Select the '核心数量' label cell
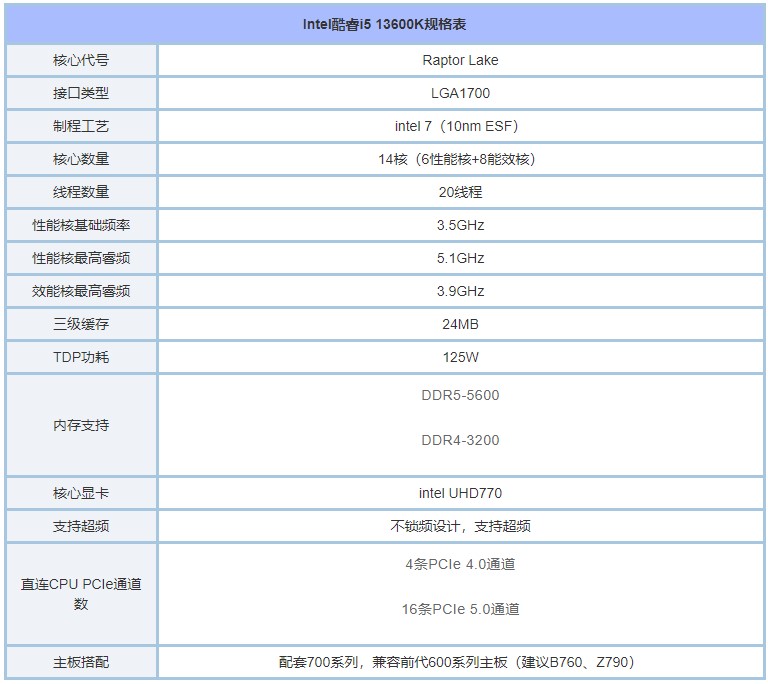768x684 pixels. 81,159
